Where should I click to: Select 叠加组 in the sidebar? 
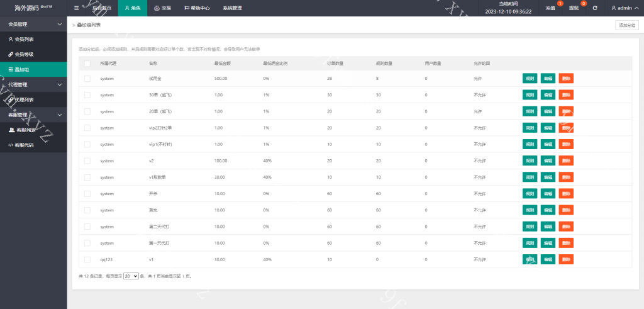point(33,69)
